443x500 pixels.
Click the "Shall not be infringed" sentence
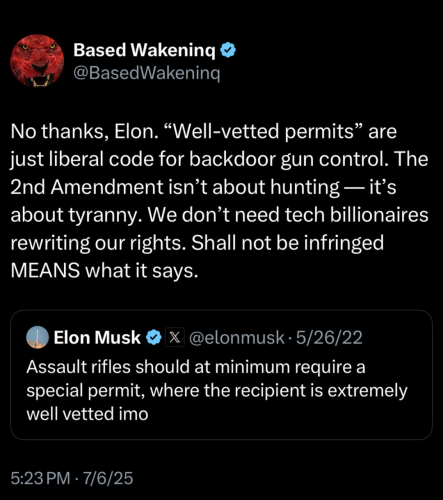tap(288, 243)
